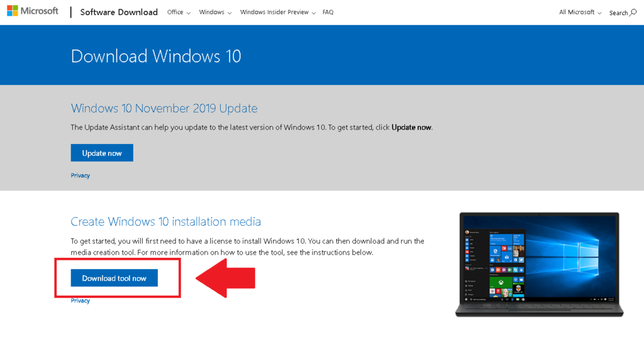
Task: Click the Windows 10 laptop image
Action: tap(539, 264)
